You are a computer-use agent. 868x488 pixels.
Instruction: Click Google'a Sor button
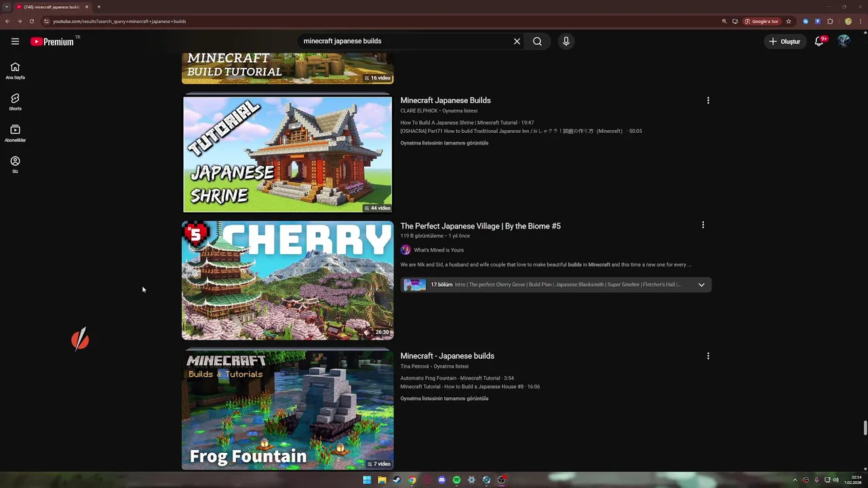click(762, 21)
